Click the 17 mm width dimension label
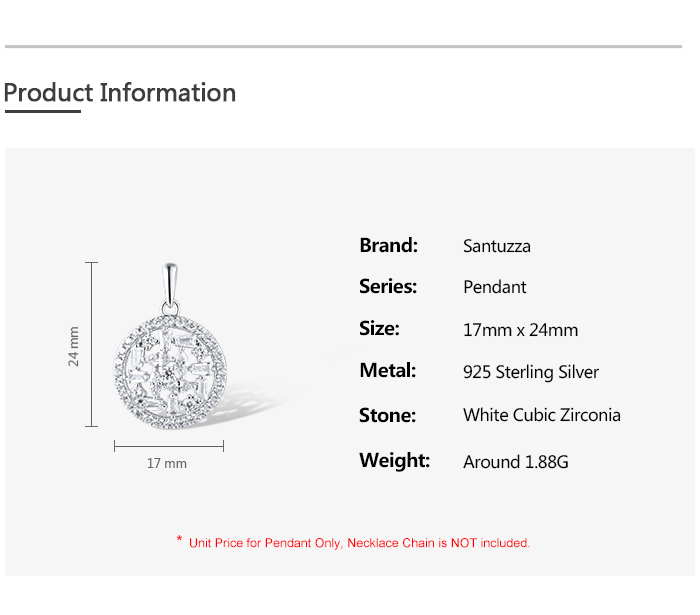 (x=167, y=464)
